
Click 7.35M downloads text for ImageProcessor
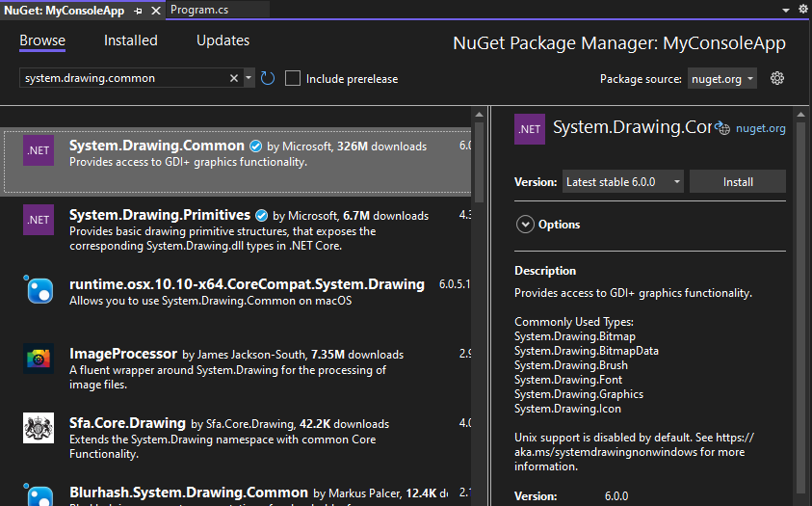coord(357,355)
